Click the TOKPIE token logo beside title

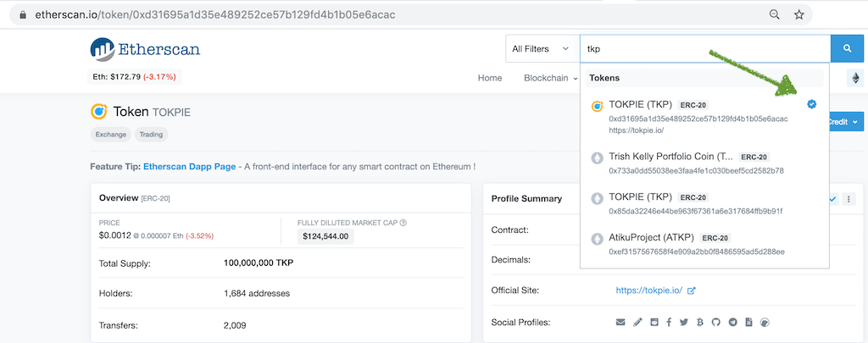tap(99, 112)
